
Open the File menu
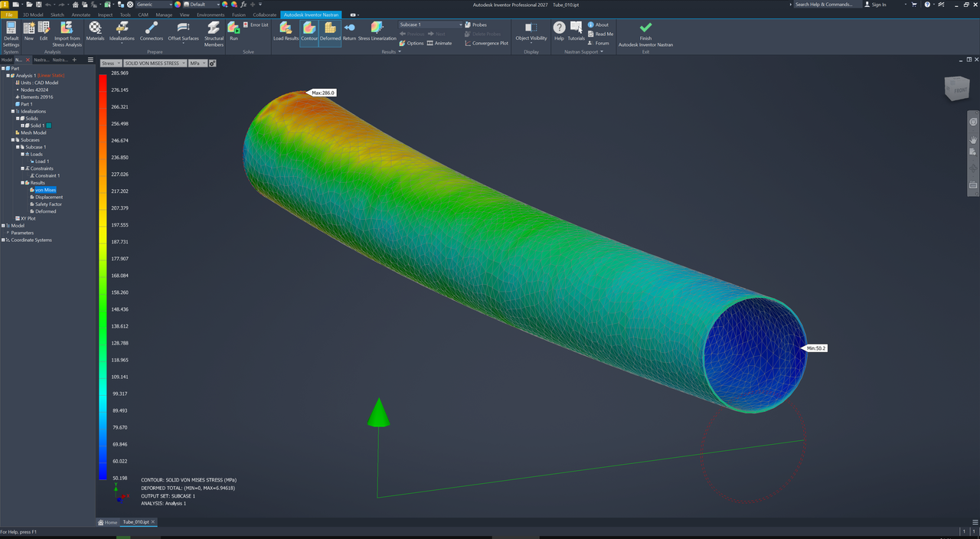pos(9,15)
